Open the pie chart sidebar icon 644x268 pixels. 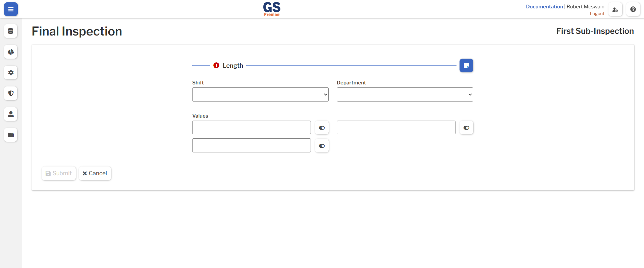pyautogui.click(x=11, y=52)
